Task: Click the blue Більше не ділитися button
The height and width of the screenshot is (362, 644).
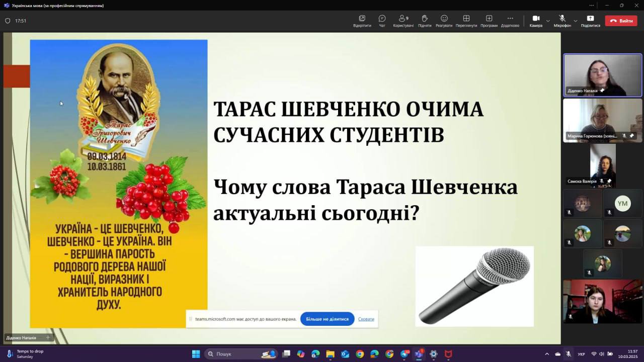Action: point(327,319)
